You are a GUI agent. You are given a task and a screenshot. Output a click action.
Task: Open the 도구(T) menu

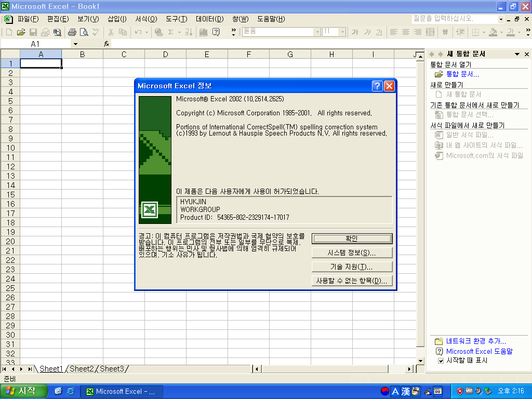coord(177,19)
